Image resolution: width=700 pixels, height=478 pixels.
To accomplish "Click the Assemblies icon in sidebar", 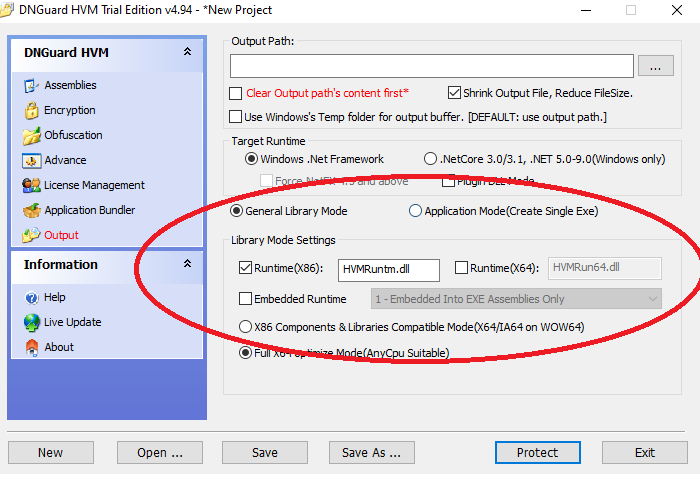I will 30,86.
